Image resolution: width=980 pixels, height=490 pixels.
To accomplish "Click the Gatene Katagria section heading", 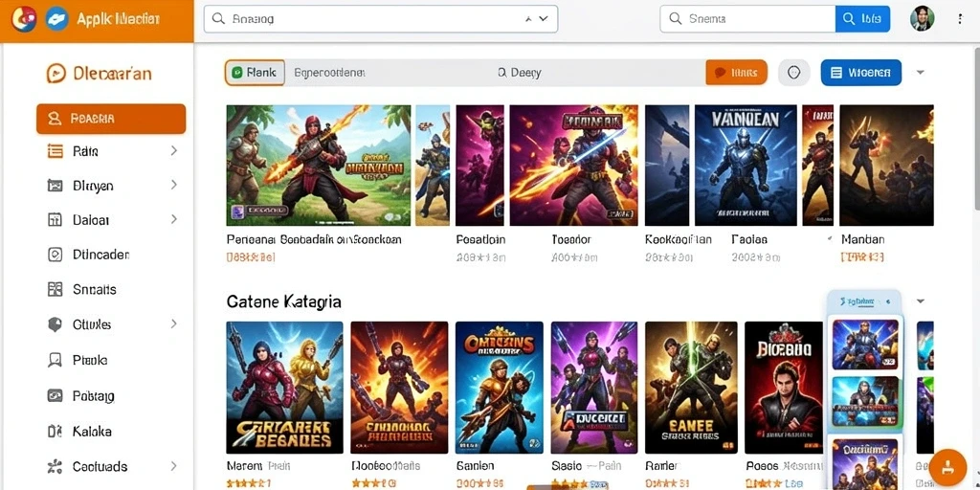I will click(x=283, y=302).
